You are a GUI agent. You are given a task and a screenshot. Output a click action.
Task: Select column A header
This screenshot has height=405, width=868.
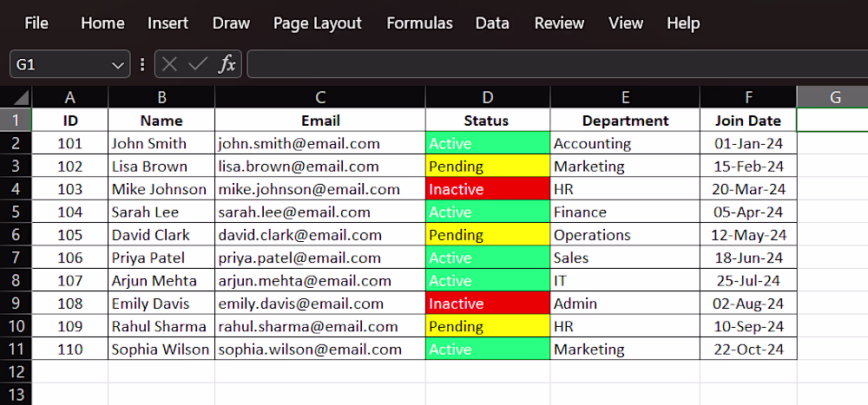[x=69, y=97]
